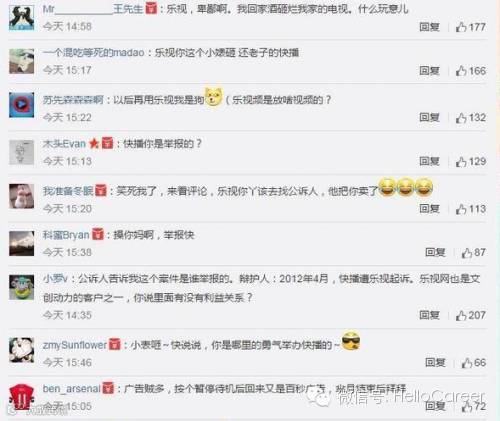Open 我准备冬眠 username profile link

pyautogui.click(x=68, y=191)
